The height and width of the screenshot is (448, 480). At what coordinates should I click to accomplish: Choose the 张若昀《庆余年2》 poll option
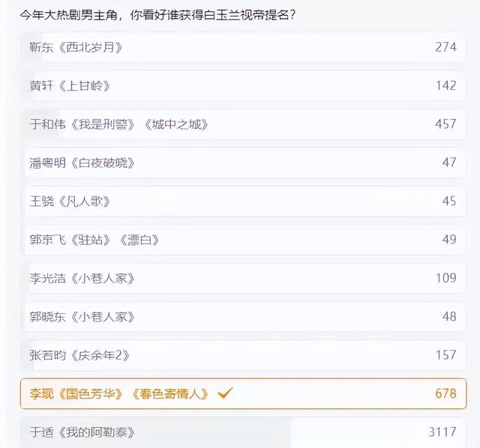[243, 356]
